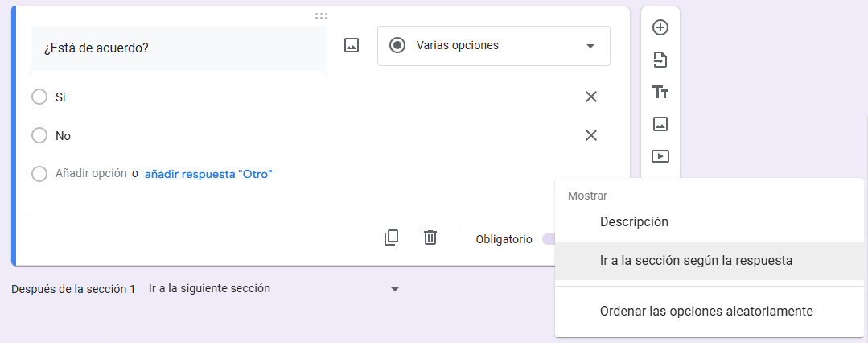Enable "Ordenar las opciones aleatoriamente"
This screenshot has height=343, width=868.
click(x=706, y=311)
